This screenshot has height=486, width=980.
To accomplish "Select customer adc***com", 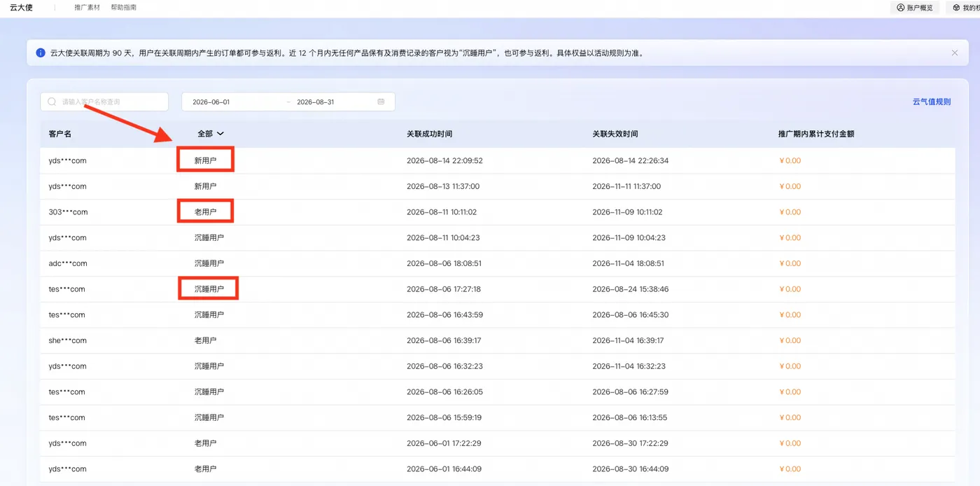I will pos(68,263).
